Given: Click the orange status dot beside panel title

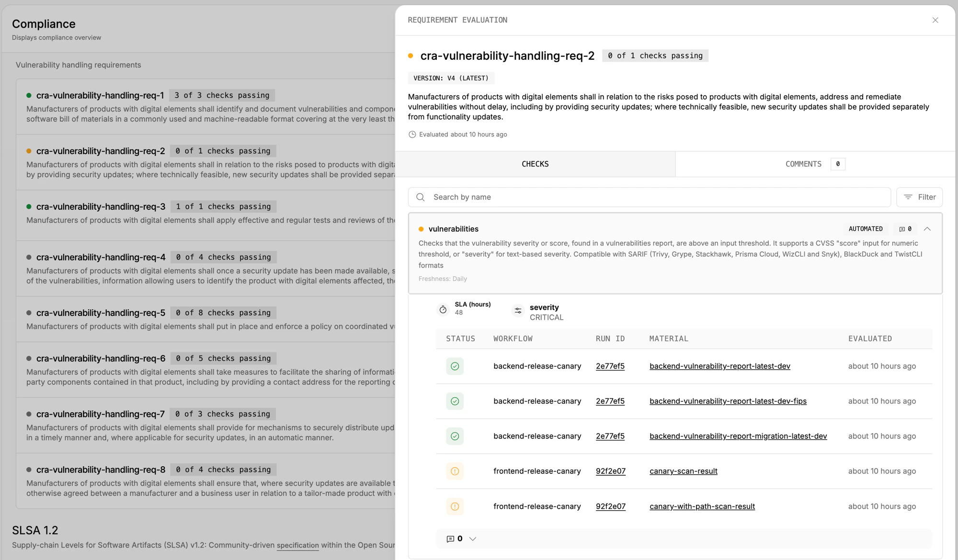Looking at the screenshot, I should (x=411, y=56).
